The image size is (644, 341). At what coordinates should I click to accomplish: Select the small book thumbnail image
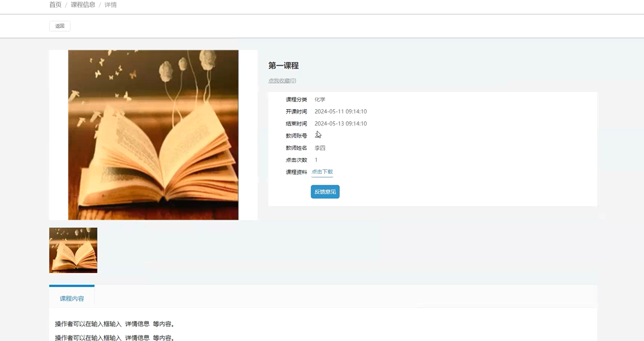click(73, 250)
